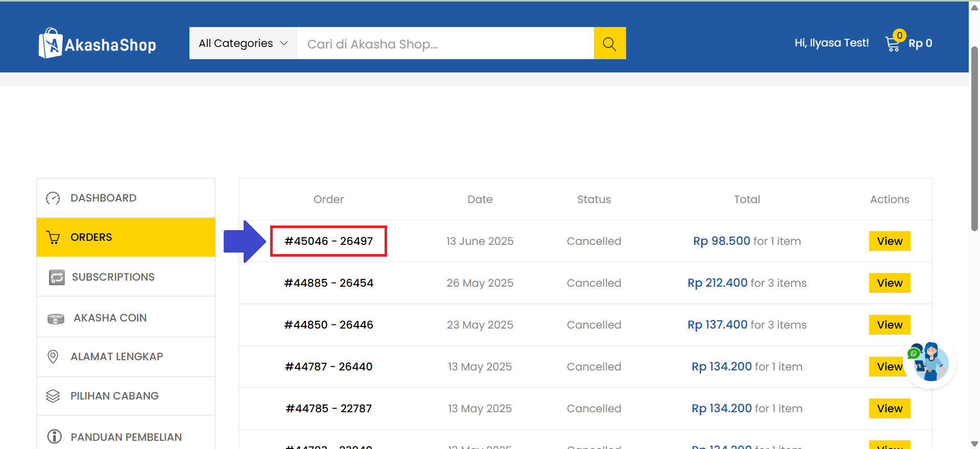Click the Panduan Pembelian info icon

54,437
